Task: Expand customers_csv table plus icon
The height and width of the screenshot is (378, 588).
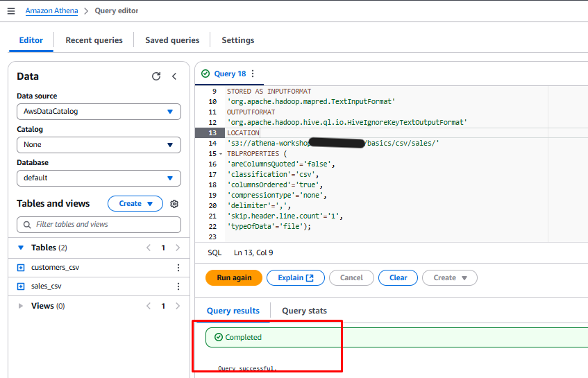Action: tap(21, 268)
